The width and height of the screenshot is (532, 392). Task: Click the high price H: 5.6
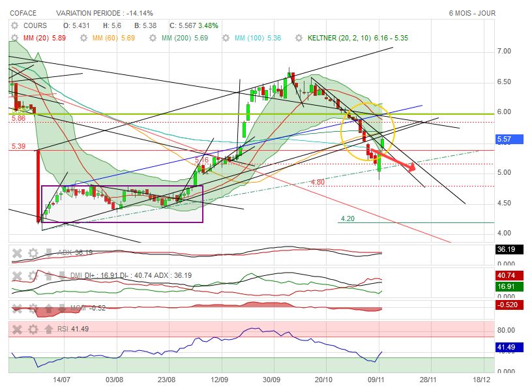112,25
